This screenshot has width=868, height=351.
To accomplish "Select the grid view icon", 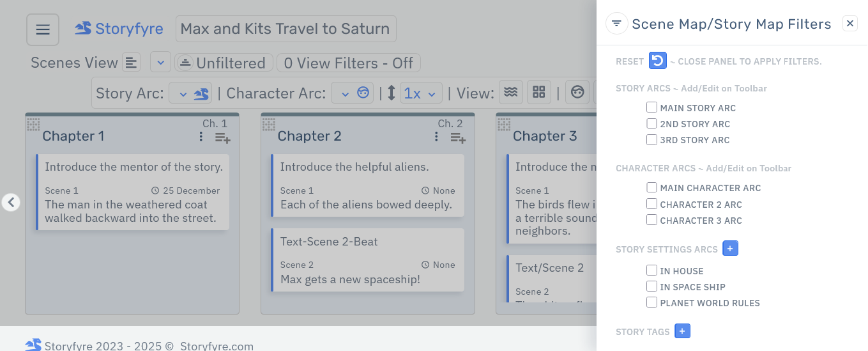I will tap(539, 93).
